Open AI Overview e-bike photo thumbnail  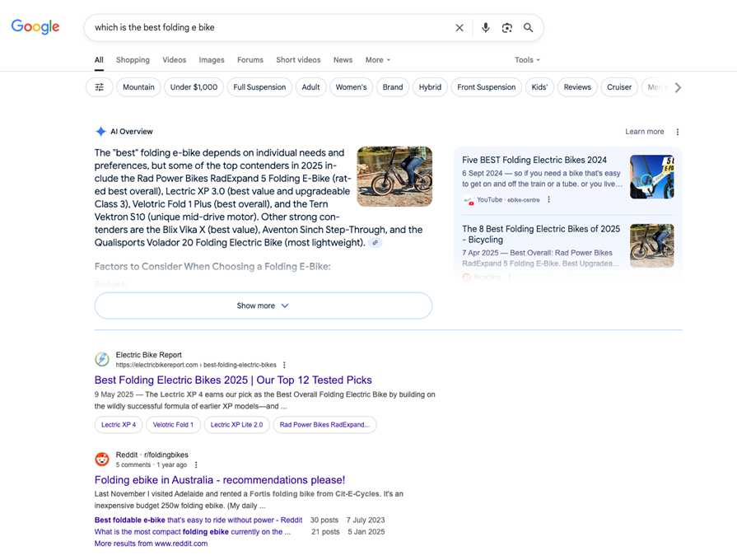tap(394, 176)
